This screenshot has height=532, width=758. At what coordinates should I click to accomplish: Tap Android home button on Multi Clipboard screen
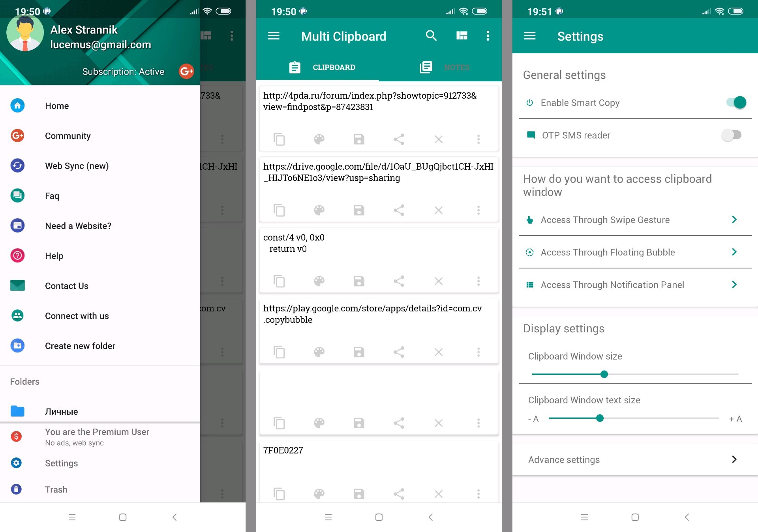tap(379, 517)
